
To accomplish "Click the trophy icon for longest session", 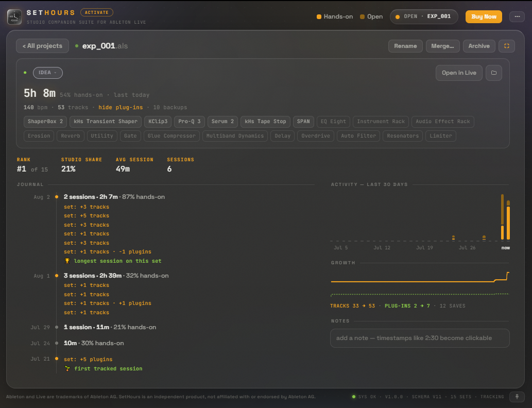I will pos(67,261).
